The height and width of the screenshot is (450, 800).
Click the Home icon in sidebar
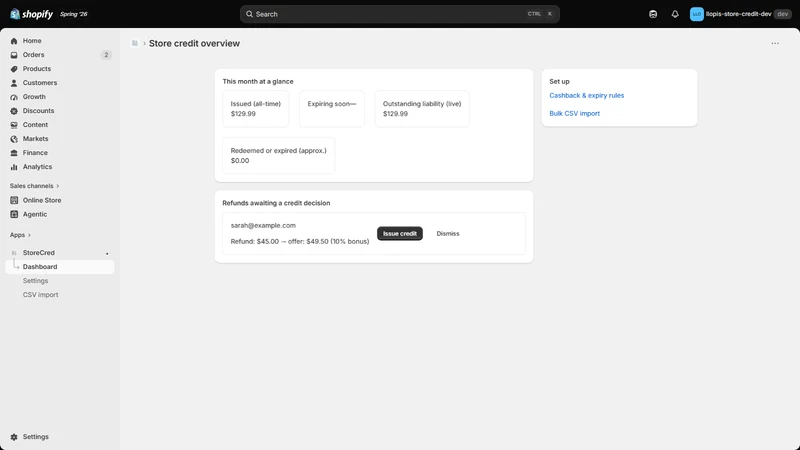pos(14,41)
